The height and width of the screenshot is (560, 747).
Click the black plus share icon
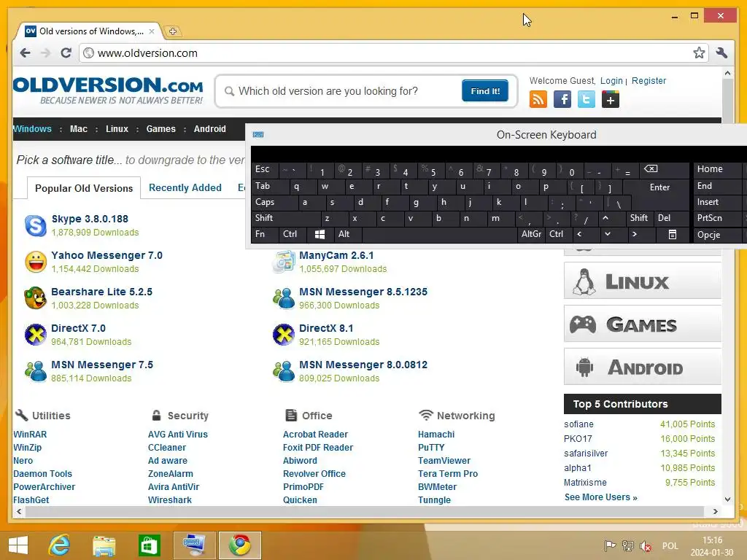point(611,99)
